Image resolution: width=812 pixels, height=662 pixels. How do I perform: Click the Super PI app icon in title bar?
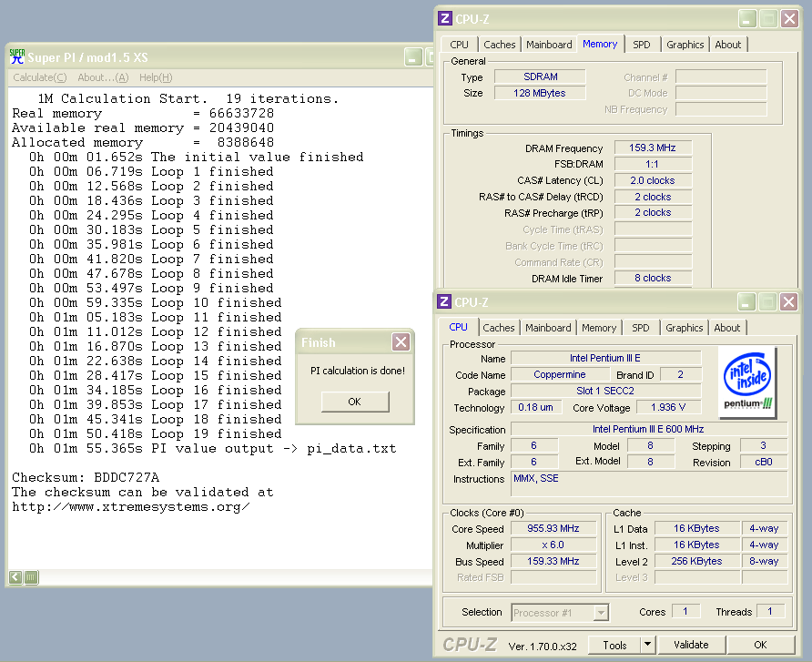(17, 57)
